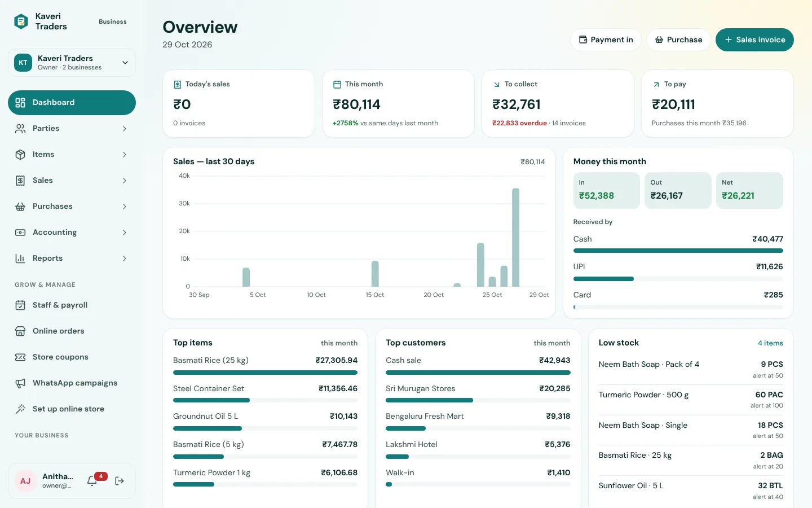This screenshot has width=812, height=508.
Task: Open Turmeric Powder 500 g stock row
Action: click(691, 400)
